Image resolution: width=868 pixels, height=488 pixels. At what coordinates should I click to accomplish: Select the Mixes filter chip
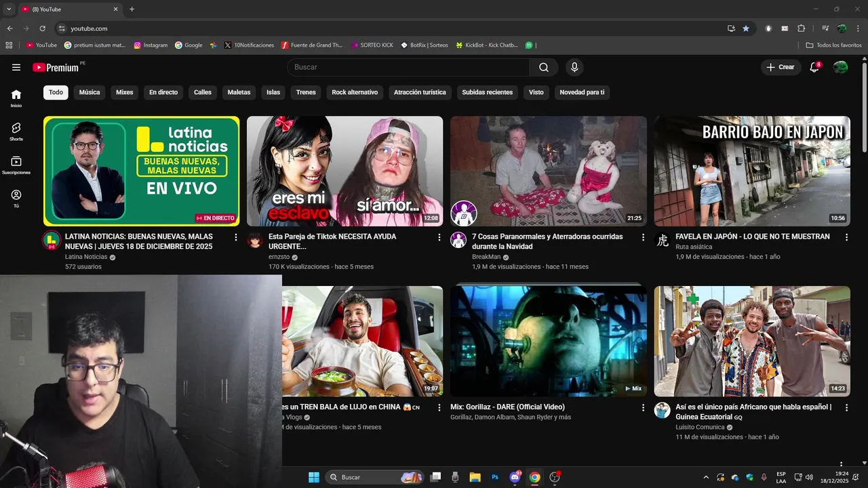tap(125, 92)
